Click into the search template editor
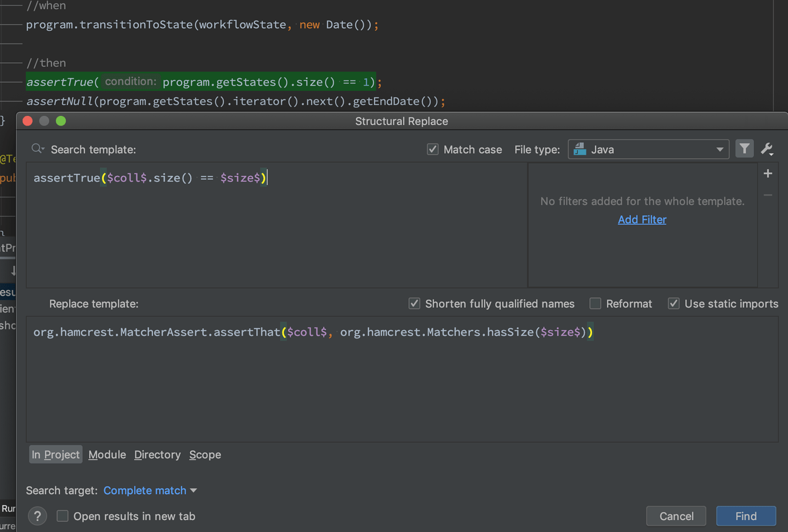The image size is (788, 532). [277, 225]
